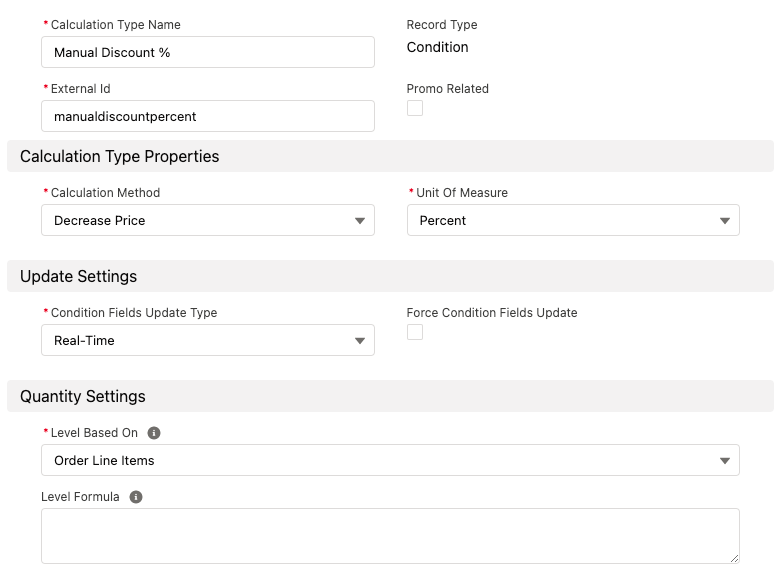The image size is (781, 569).
Task: Grab the Level Formula textarea resize handle
Action: [x=733, y=557]
